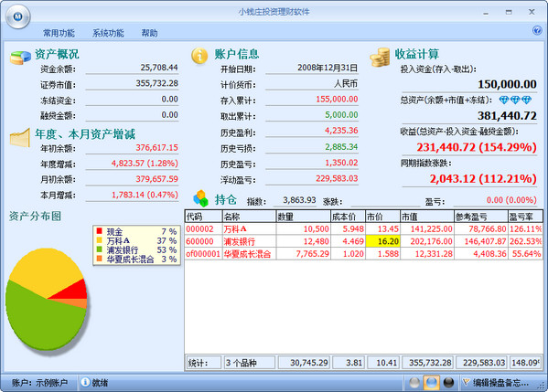
Task: Click the 收益计算 gold coins icon
Action: pyautogui.click(x=380, y=58)
